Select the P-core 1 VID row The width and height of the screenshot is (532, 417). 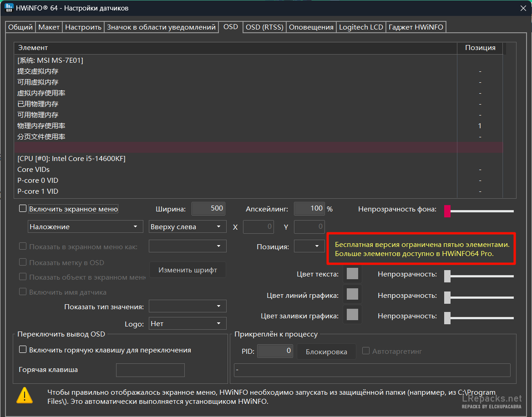(258, 191)
